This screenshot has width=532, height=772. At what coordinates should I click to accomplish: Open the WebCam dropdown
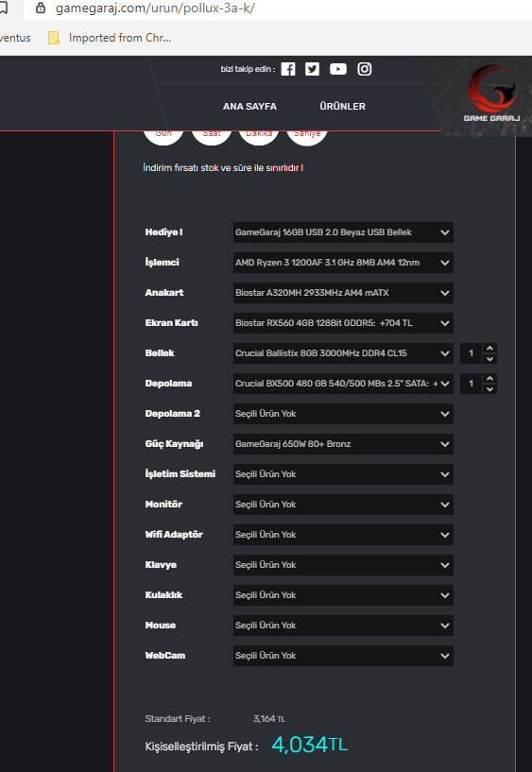coord(343,656)
